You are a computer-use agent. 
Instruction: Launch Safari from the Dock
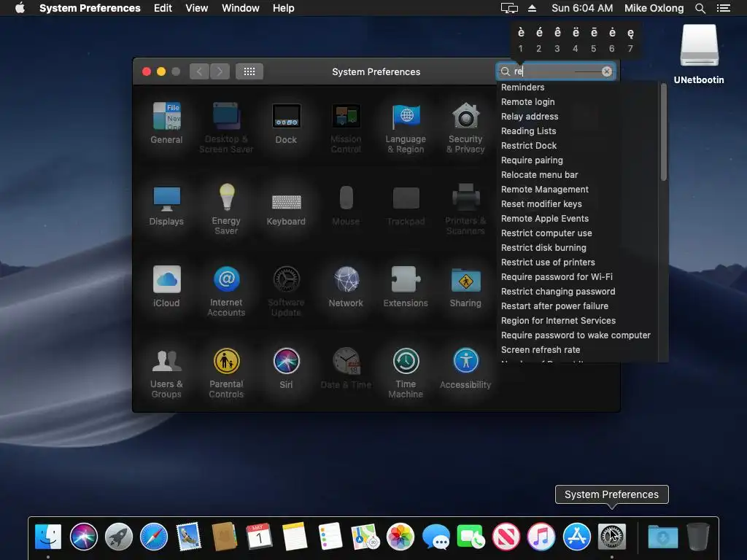(154, 536)
